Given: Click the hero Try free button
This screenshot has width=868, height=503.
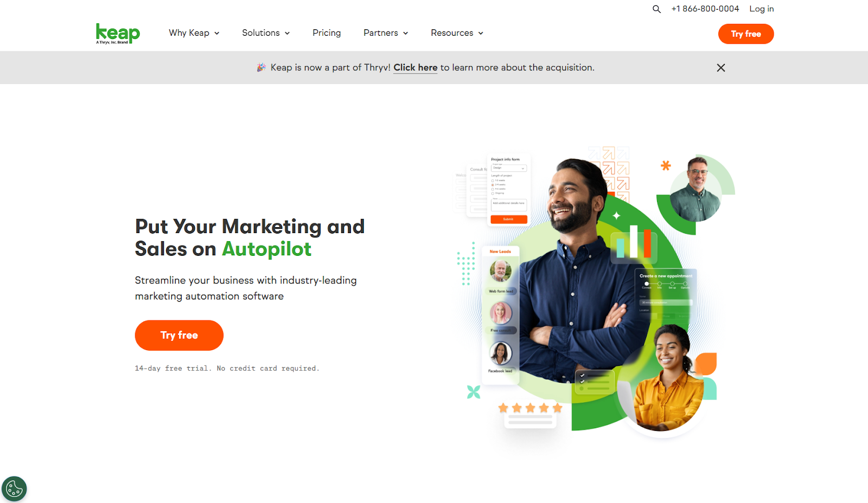Looking at the screenshot, I should 179,336.
